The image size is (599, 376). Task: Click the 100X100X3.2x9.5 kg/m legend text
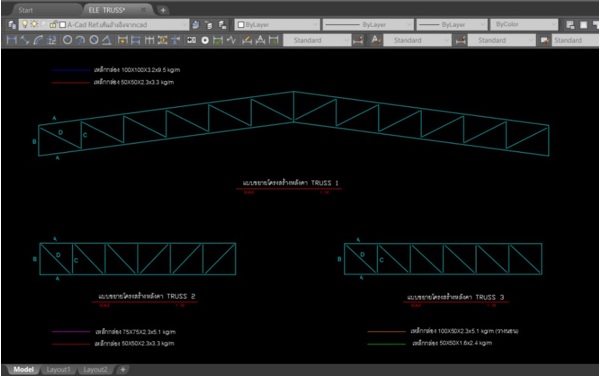(x=137, y=70)
